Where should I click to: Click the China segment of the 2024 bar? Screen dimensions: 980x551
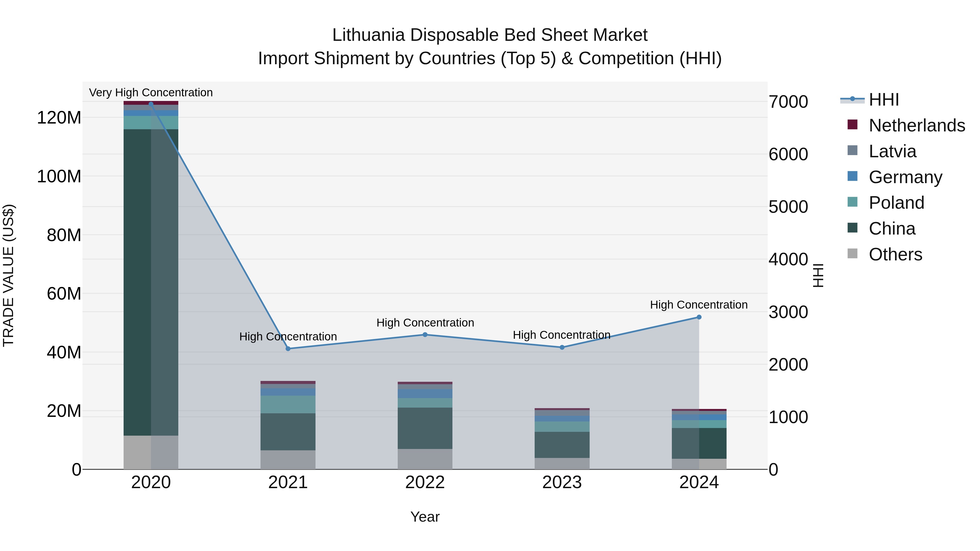[699, 443]
